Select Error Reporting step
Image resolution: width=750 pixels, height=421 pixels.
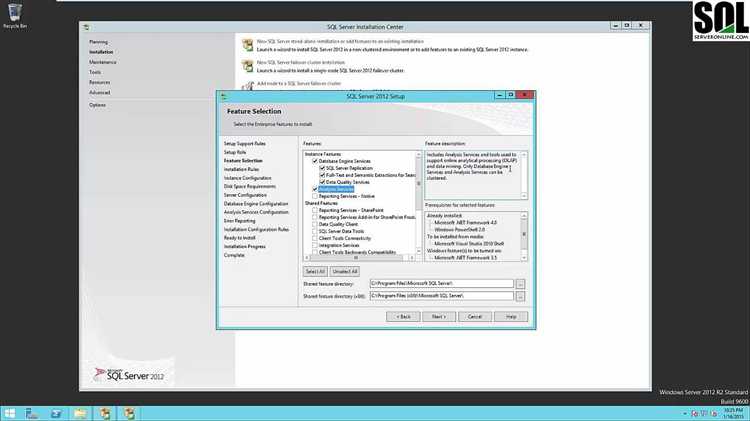240,221
